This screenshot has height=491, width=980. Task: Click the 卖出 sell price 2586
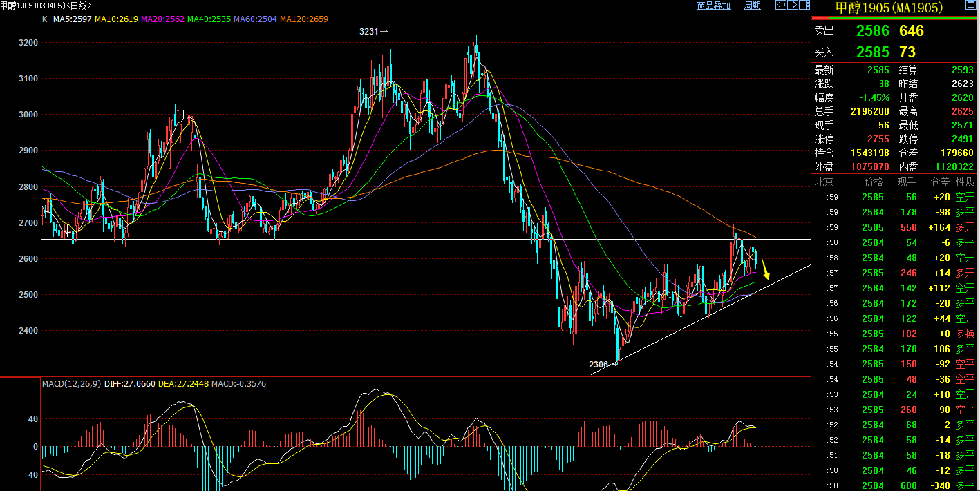point(873,30)
